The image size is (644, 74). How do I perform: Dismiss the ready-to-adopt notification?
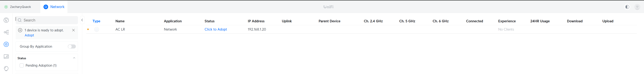[x=73, y=30]
